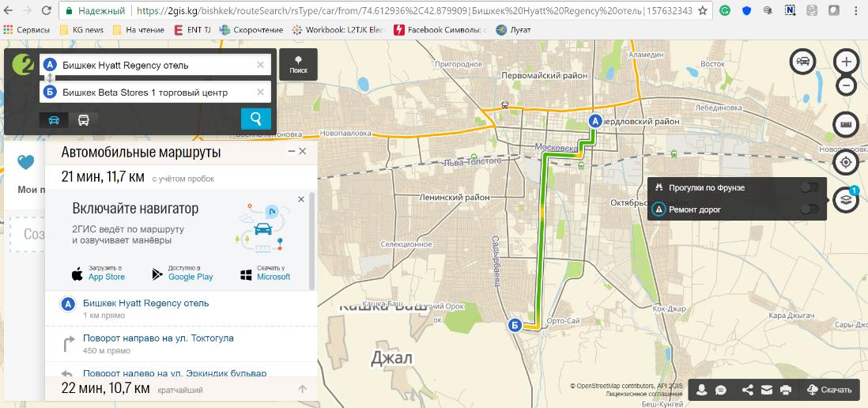
Task: Open the 'Поиск' tab
Action: 298,64
